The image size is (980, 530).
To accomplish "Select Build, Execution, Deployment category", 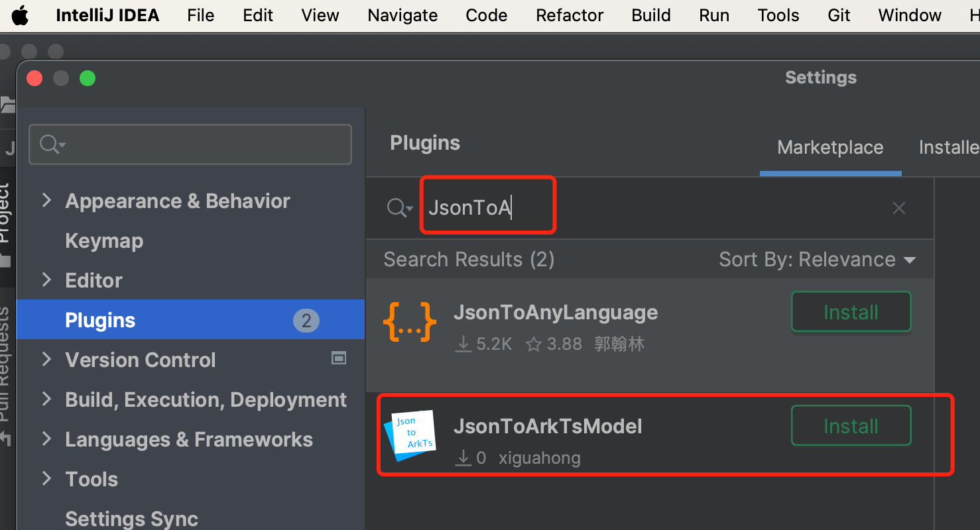I will coord(206,400).
